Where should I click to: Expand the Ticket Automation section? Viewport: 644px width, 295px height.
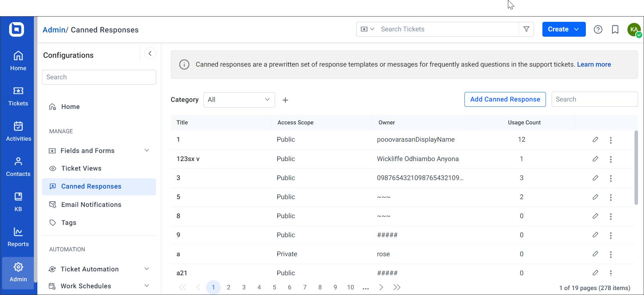tap(99, 269)
